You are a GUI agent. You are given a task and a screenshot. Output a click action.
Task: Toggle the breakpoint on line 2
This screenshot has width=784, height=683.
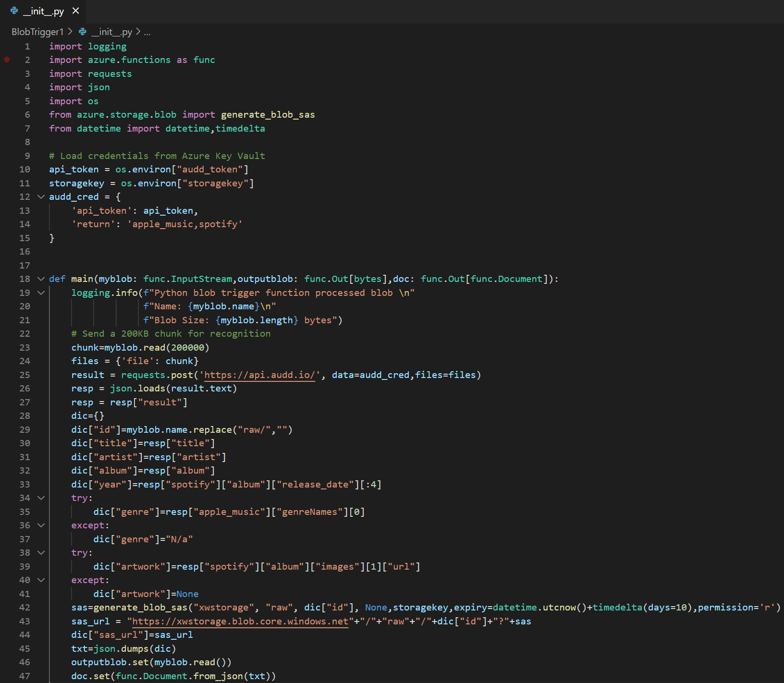[x=7, y=60]
